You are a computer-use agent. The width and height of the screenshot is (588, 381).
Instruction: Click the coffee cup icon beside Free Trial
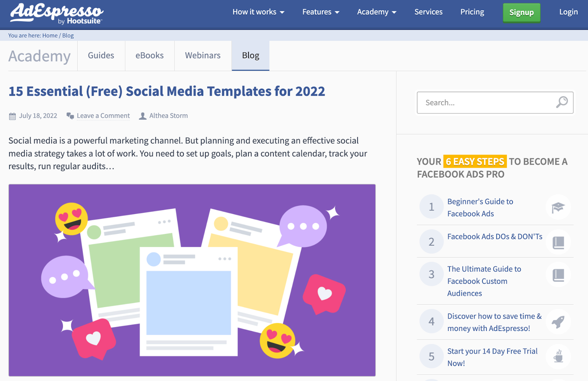pos(558,356)
